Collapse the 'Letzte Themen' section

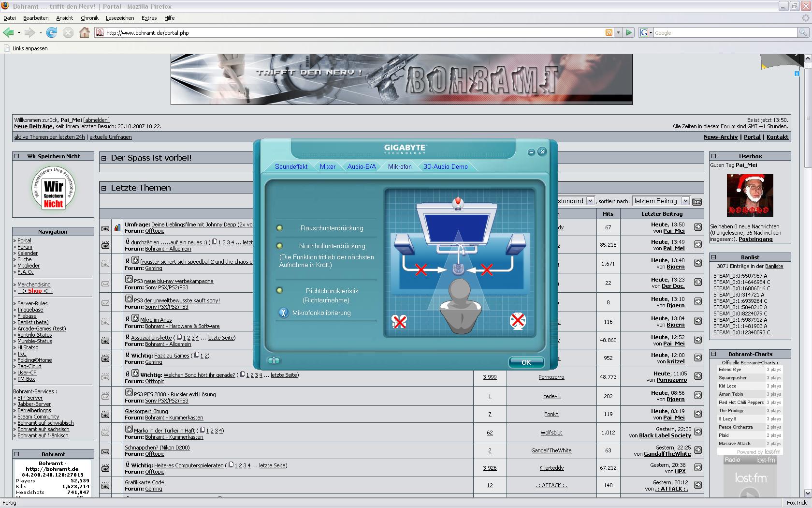tap(103, 188)
